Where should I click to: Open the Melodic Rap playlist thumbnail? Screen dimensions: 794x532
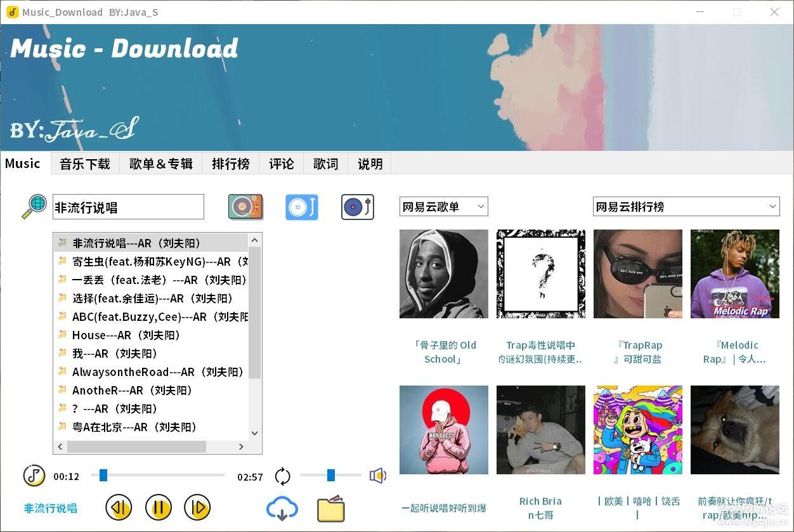(734, 274)
